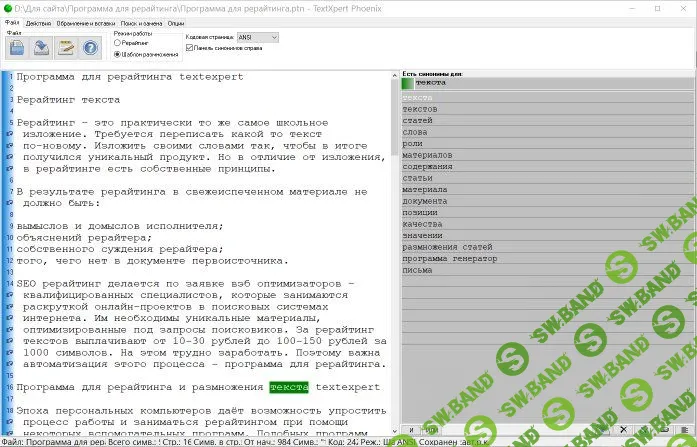This screenshot has height=447, width=697.
Task: Click the editor vertical scrollbar thumb
Action: [394, 118]
